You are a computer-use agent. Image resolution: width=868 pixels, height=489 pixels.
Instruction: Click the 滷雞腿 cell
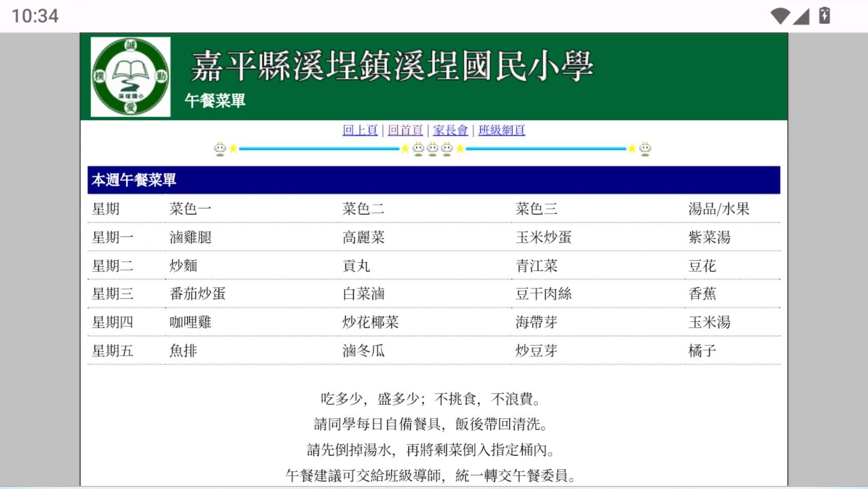[190, 238]
